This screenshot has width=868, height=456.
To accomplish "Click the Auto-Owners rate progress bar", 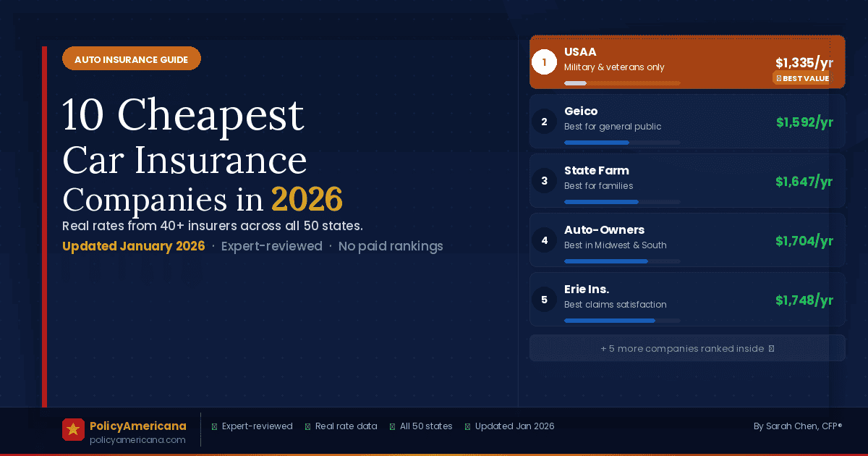I will point(622,261).
